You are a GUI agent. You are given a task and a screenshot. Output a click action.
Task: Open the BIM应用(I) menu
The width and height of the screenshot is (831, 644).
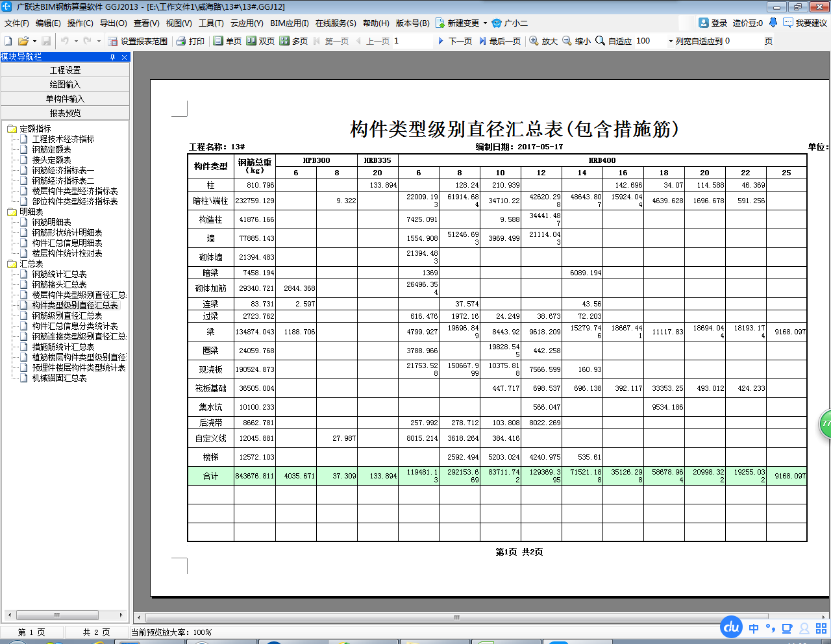coord(290,23)
